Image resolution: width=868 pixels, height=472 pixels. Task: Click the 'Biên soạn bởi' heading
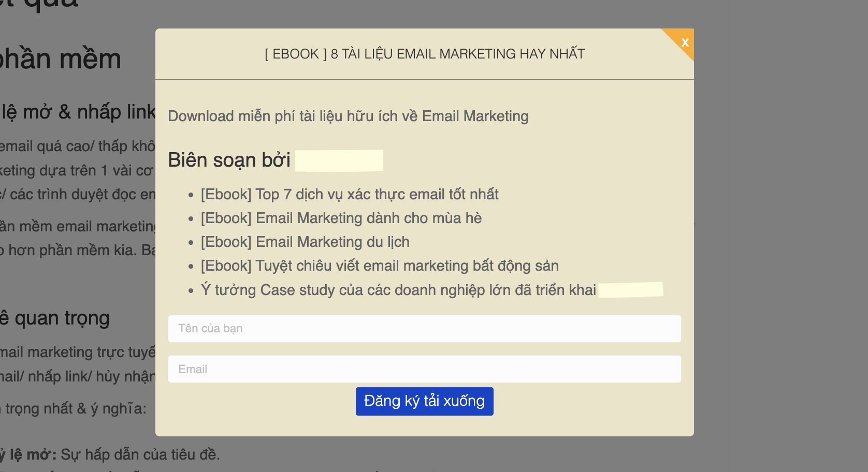pyautogui.click(x=229, y=160)
